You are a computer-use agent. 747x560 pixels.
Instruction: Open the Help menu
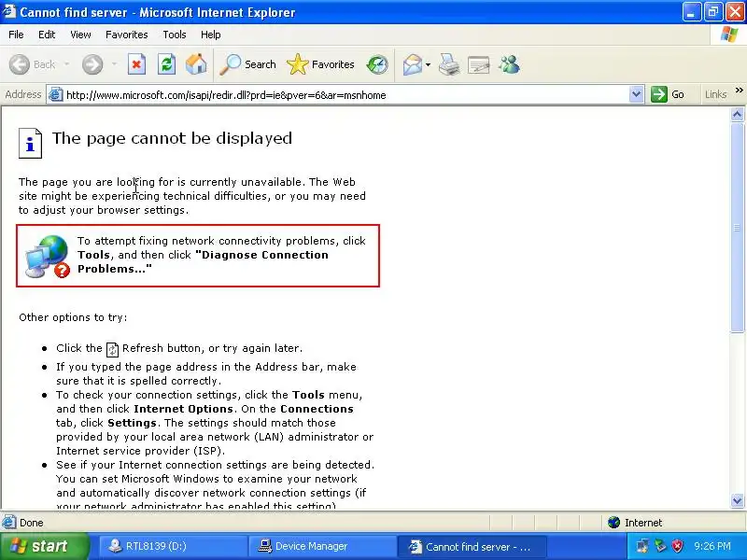tap(211, 35)
